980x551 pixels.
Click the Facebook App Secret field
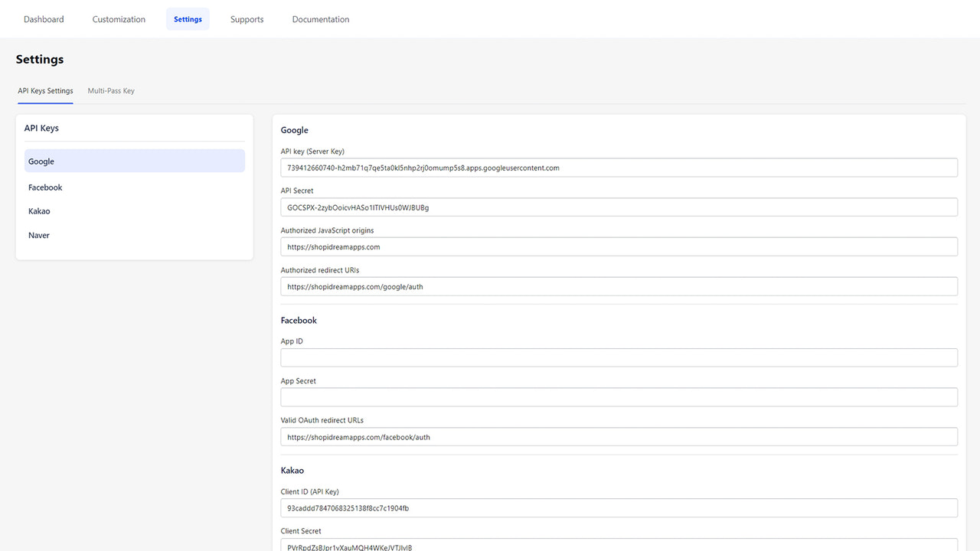coord(619,396)
